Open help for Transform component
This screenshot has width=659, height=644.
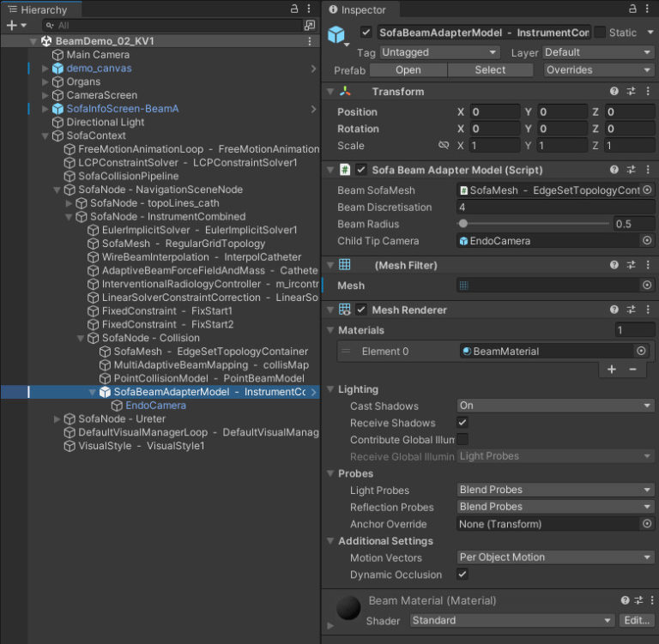pyautogui.click(x=614, y=92)
